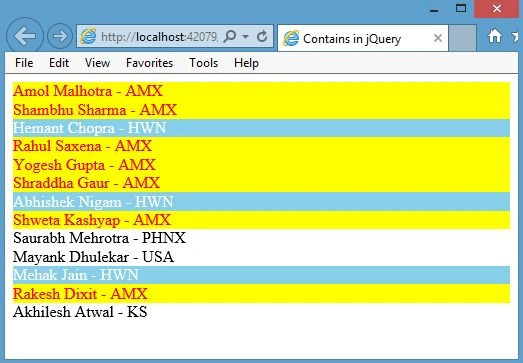Click the row Hemant Chopra - HWN
This screenshot has height=363, width=523.
tap(262, 128)
